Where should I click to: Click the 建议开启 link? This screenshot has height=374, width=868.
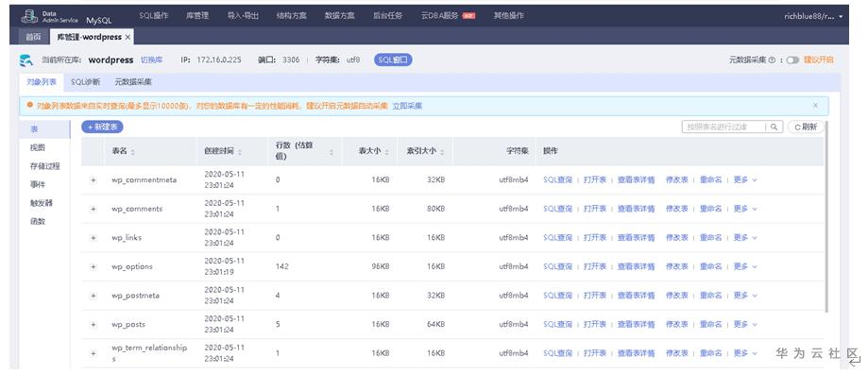(x=819, y=59)
